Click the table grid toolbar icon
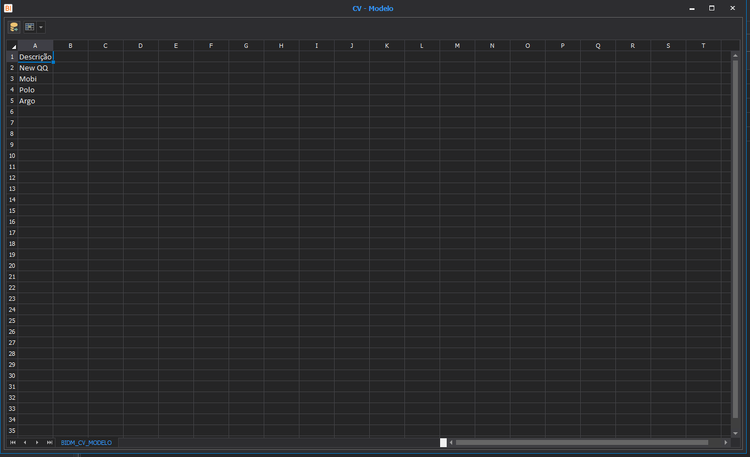Viewport: 750px width, 457px height. (x=30, y=27)
